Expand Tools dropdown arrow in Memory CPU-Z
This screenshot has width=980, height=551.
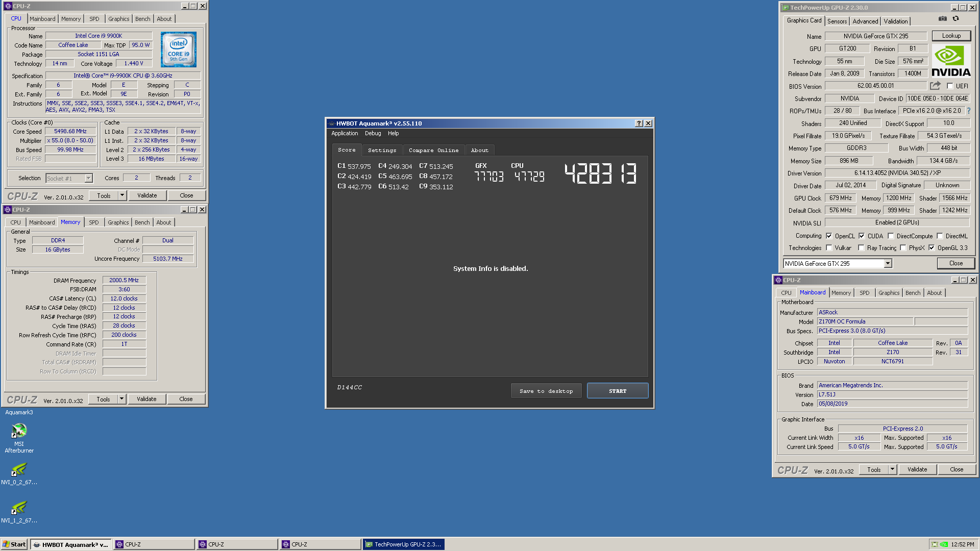point(121,399)
